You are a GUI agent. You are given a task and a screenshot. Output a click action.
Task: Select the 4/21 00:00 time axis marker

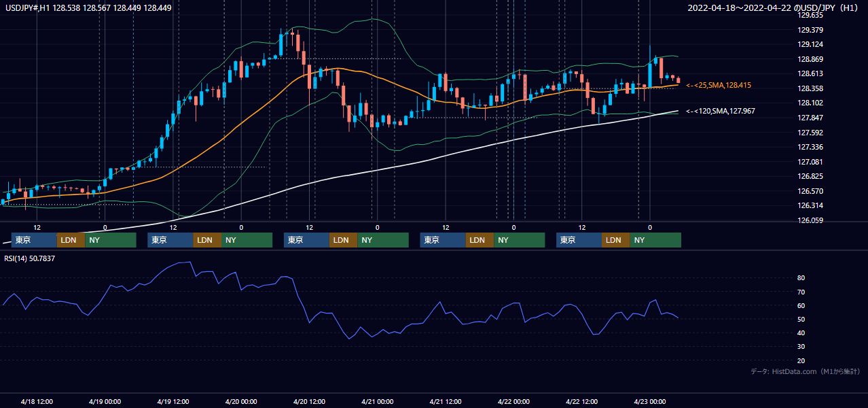pos(377,402)
